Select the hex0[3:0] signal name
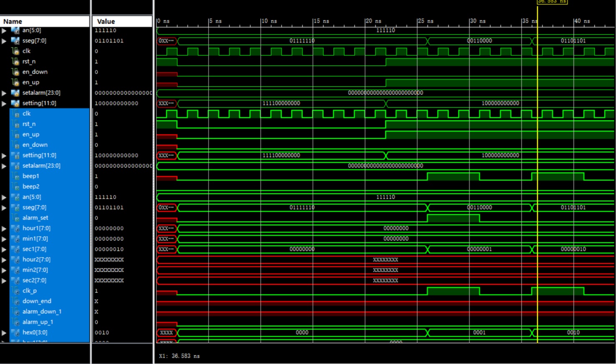Viewport: 616px width, 364px height. [35, 332]
